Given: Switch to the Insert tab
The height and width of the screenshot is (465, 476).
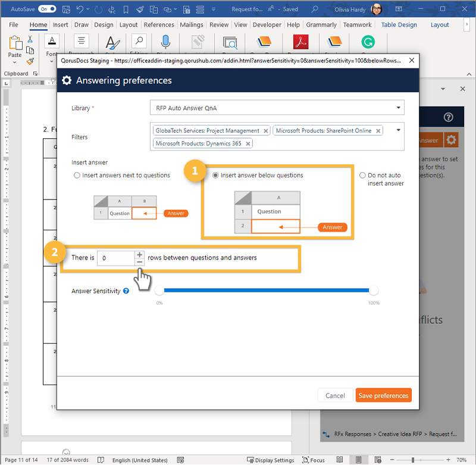Looking at the screenshot, I should pyautogui.click(x=60, y=24).
